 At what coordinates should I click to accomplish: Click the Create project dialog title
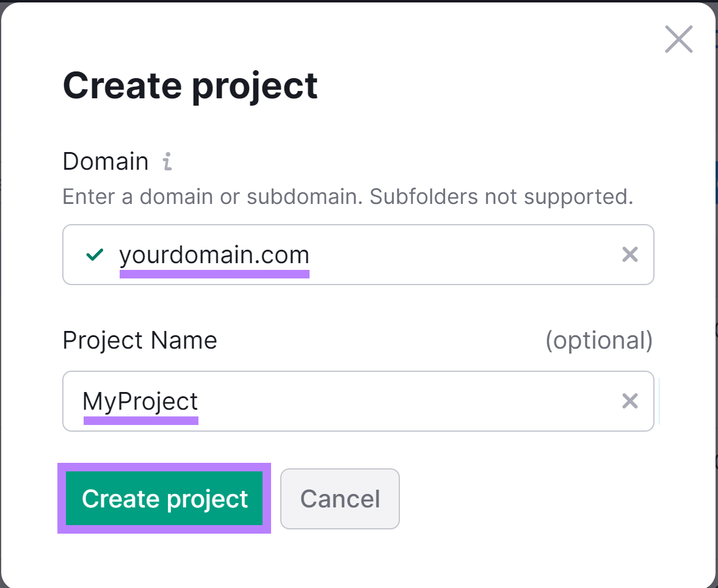190,85
